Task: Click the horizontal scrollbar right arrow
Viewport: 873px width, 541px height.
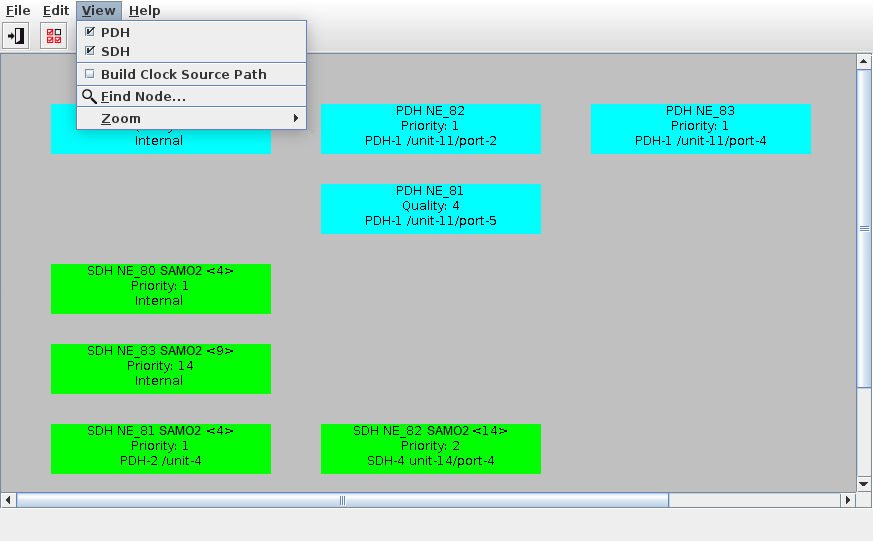Action: (x=849, y=500)
